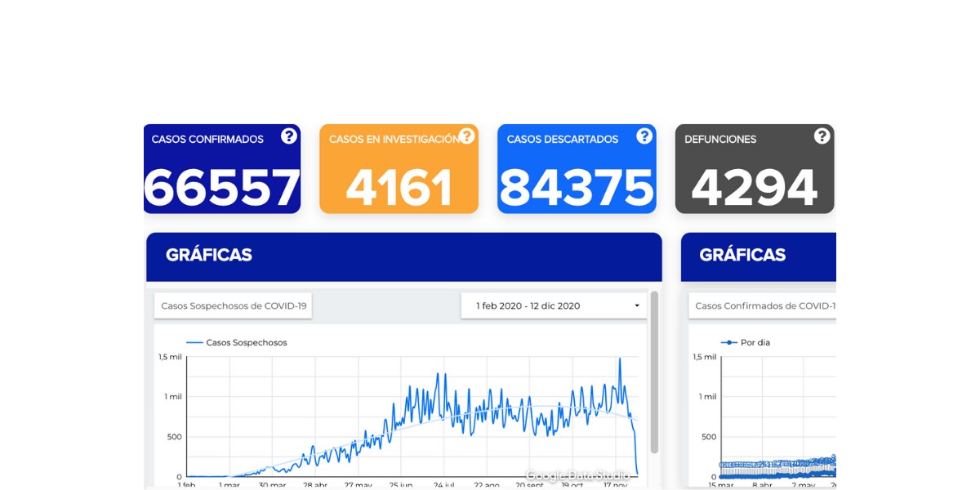Select the 1 feb 2020 - 12 dic 2020 range

(x=528, y=306)
